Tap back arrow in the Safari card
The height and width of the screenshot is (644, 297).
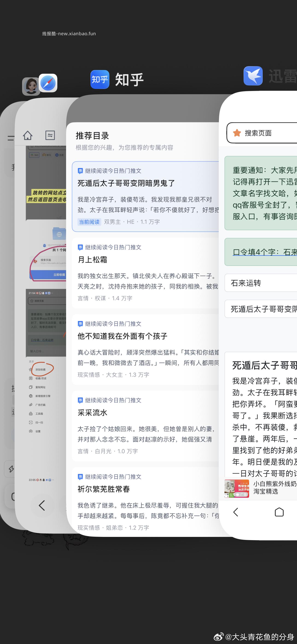tap(41, 505)
